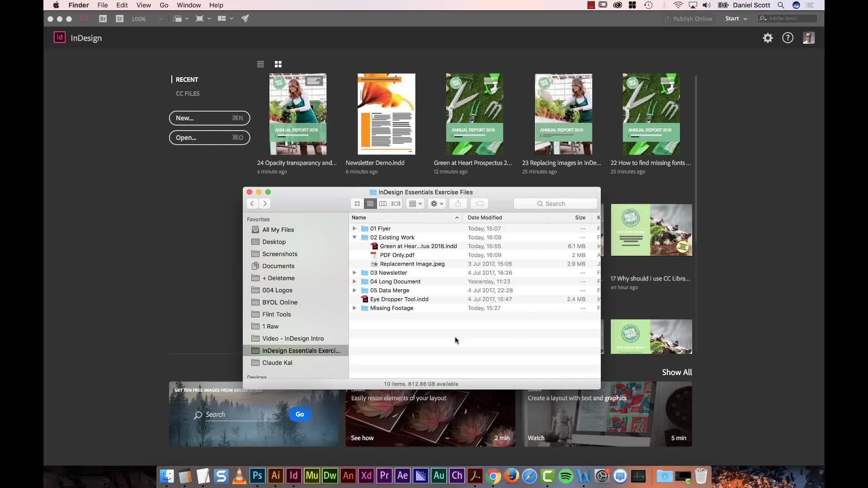868x488 pixels.
Task: Open Finder from the dock
Action: pyautogui.click(x=167, y=476)
